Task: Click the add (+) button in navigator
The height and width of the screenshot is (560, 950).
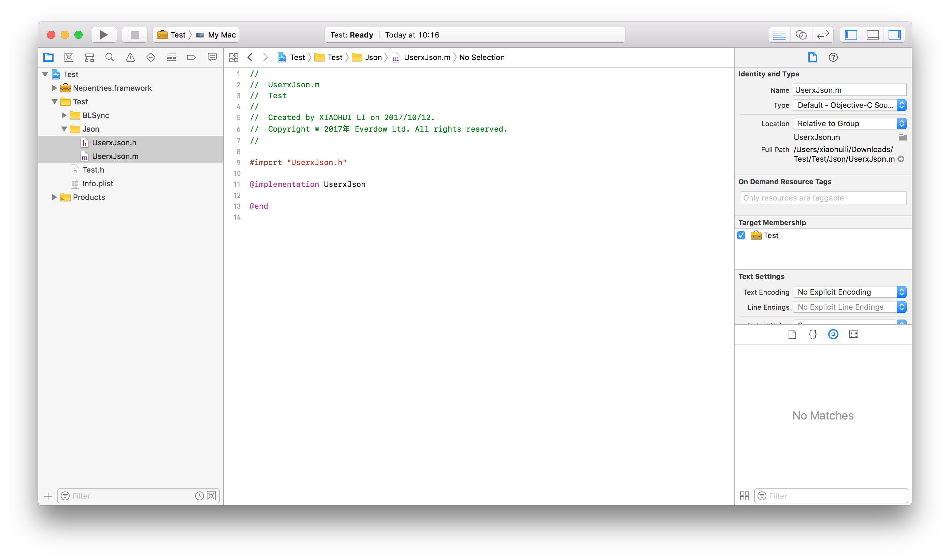Action: (48, 496)
